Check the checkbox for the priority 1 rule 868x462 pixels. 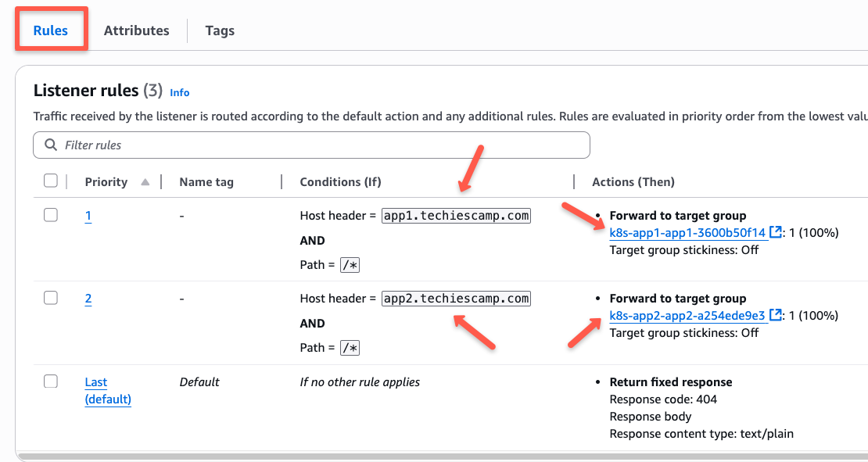(x=51, y=214)
